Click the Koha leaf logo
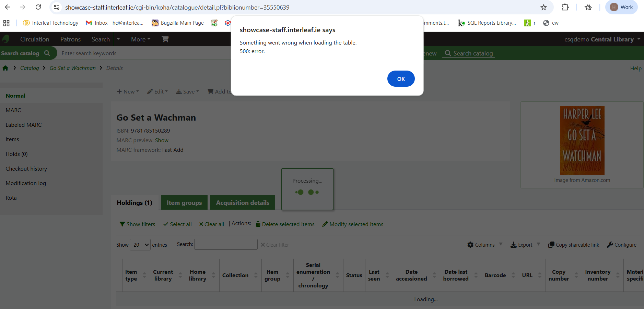The width and height of the screenshot is (644, 309). [6, 39]
